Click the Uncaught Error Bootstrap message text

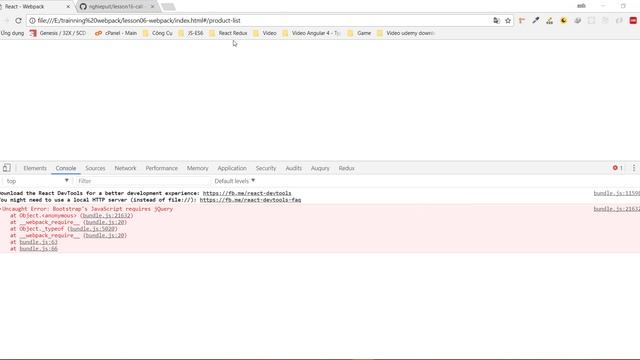(x=87, y=209)
